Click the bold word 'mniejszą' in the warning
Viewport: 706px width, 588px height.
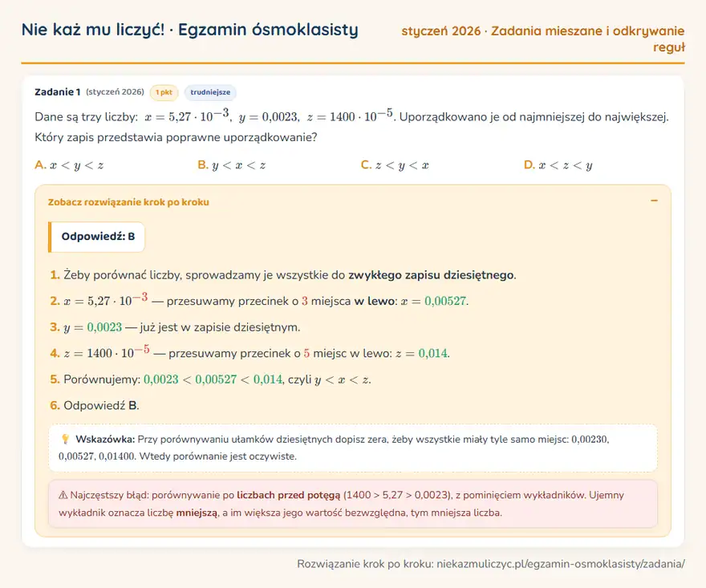click(197, 513)
